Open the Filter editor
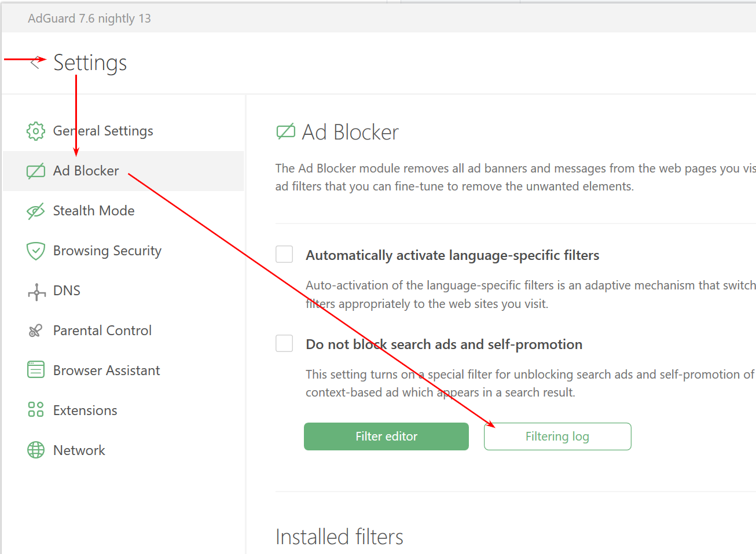 tap(386, 436)
